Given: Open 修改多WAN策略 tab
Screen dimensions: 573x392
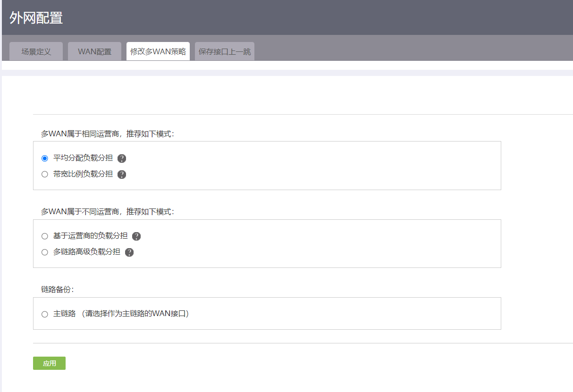Looking at the screenshot, I should pyautogui.click(x=158, y=51).
